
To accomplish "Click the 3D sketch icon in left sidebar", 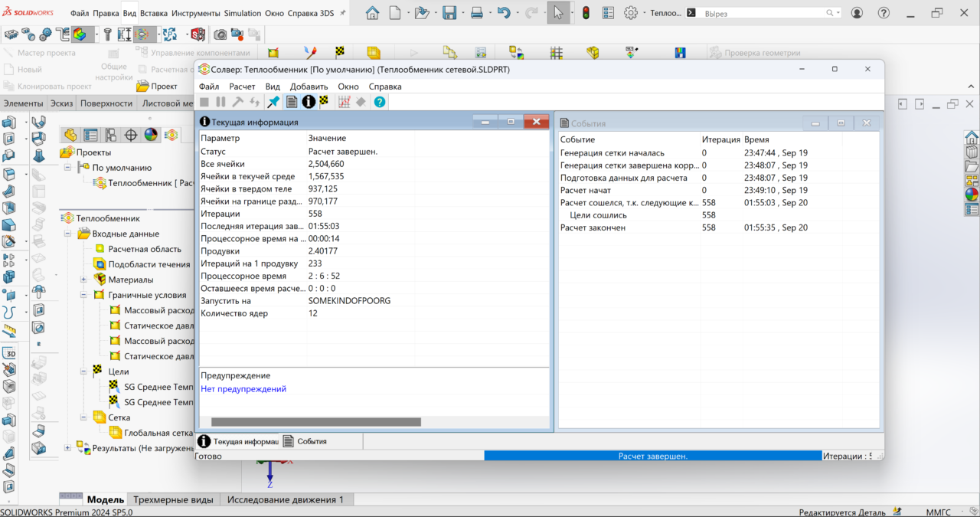I will click(x=10, y=353).
